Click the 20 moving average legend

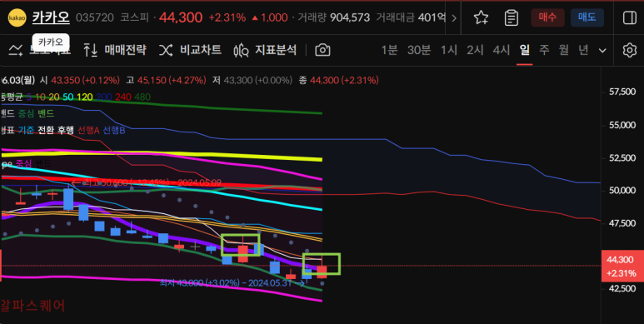click(54, 97)
